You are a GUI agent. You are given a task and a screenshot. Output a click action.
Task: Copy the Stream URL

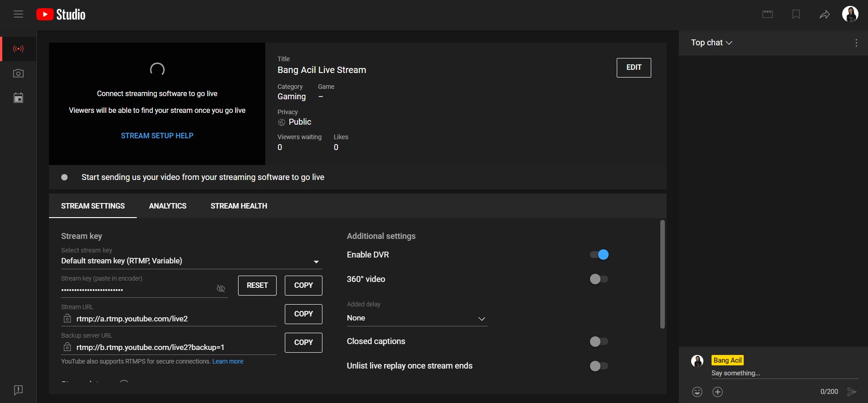(303, 314)
